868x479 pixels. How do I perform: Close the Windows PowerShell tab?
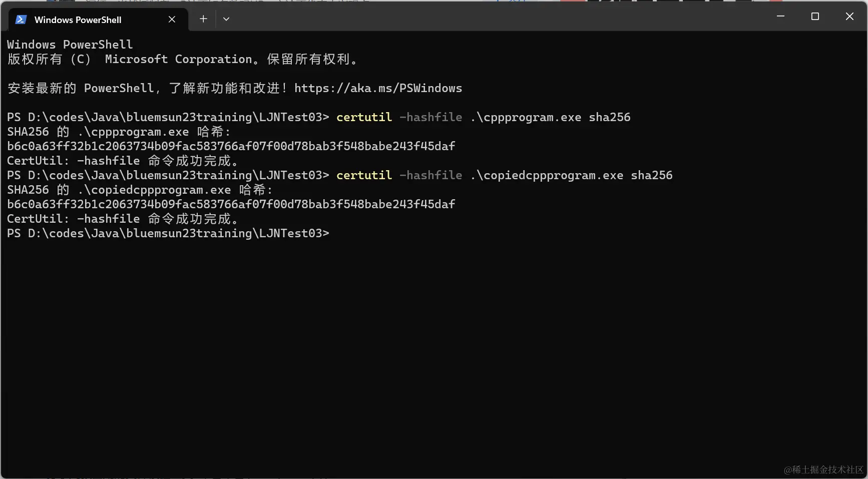click(172, 19)
